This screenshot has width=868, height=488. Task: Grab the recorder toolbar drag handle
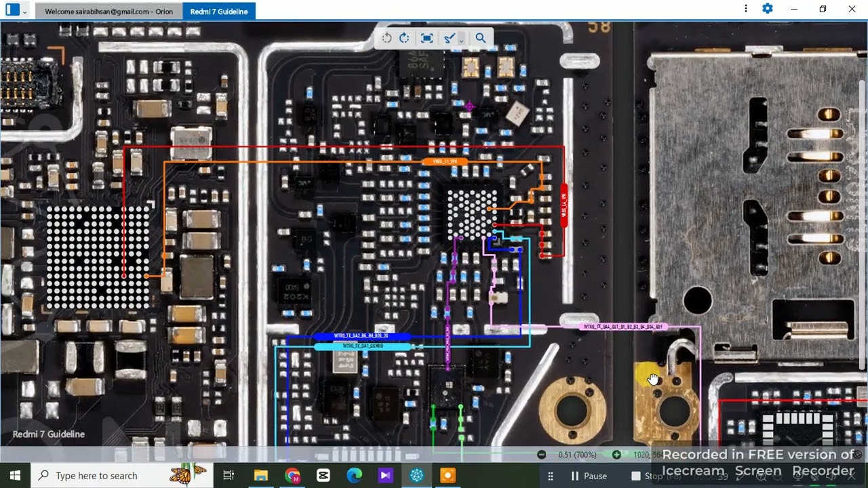point(551,476)
